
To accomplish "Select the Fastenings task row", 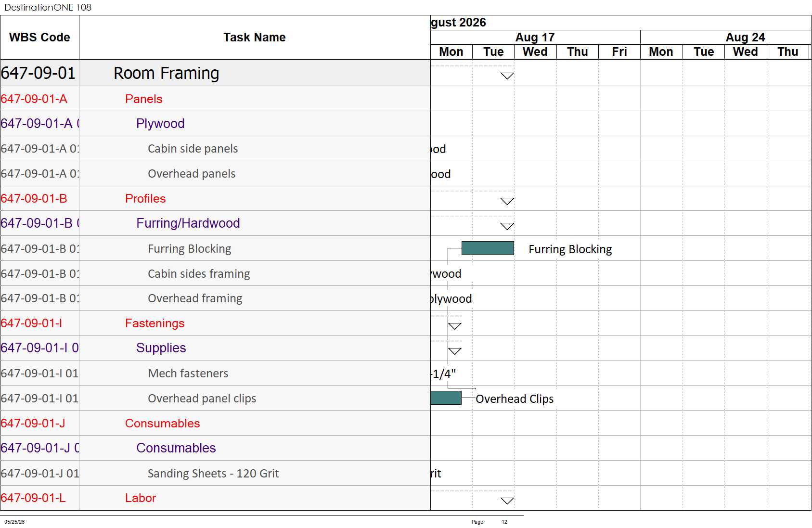I will (x=215, y=323).
